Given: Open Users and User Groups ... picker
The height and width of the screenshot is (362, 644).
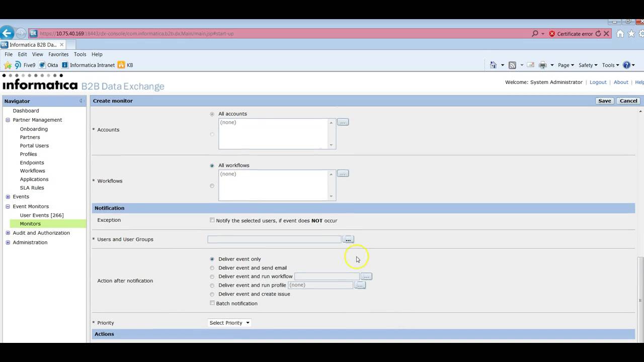Looking at the screenshot, I should click(348, 239).
